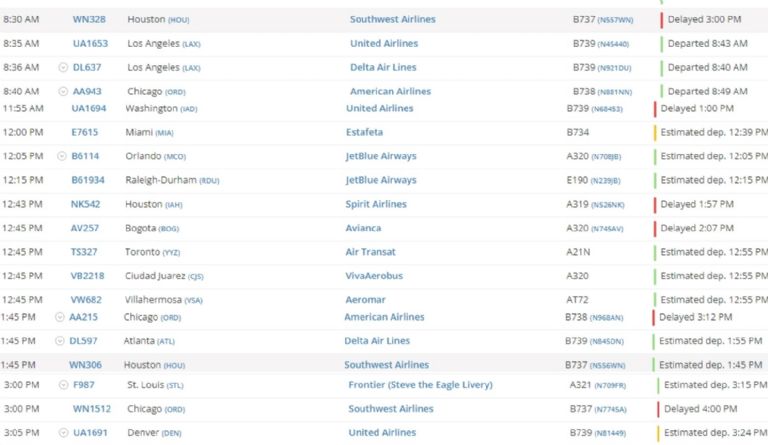Open flight UA1694 link
Screen dimensions: 768x445
click(x=89, y=108)
